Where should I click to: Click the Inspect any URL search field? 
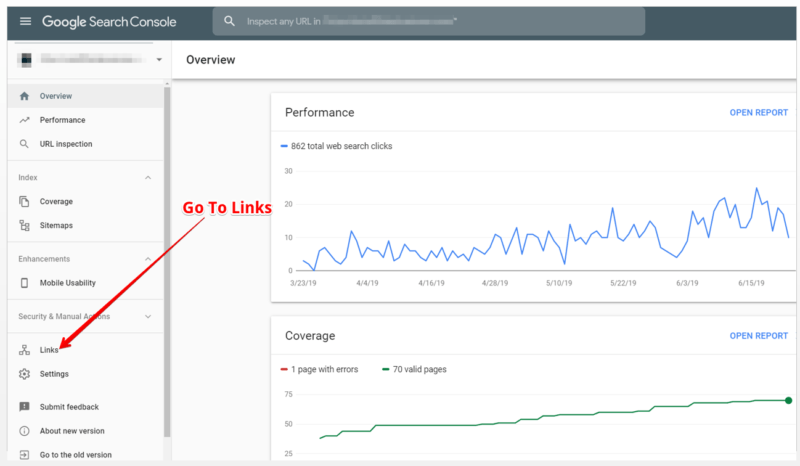tap(429, 21)
